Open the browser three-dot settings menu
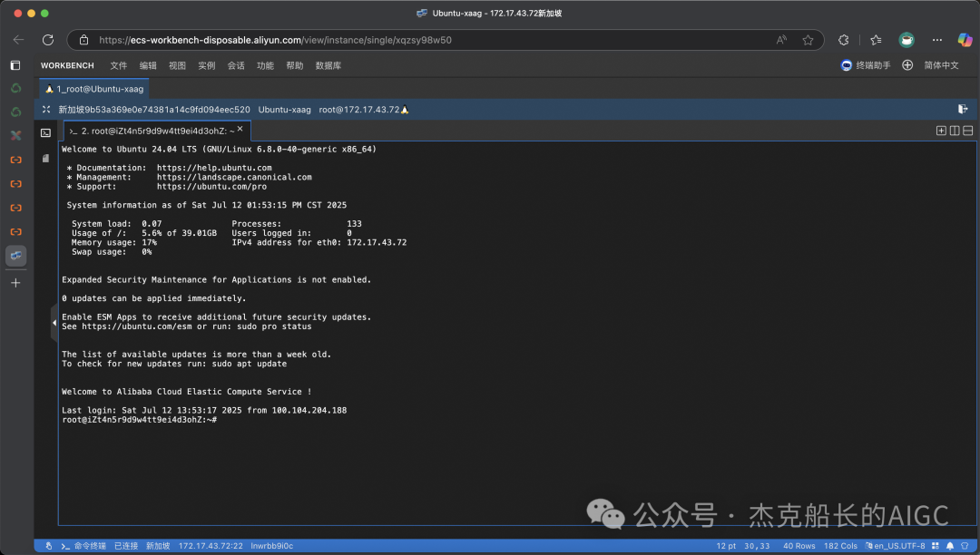This screenshot has height=555, width=980. (936, 40)
